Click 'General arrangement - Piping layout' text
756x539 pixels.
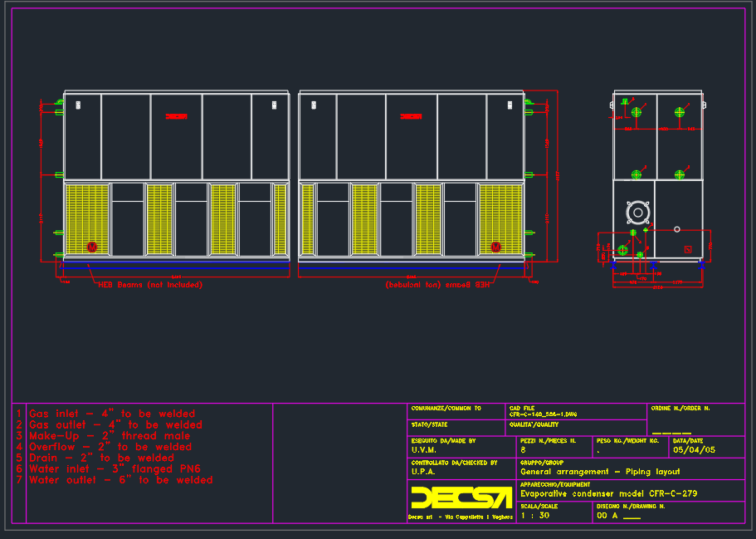click(600, 472)
